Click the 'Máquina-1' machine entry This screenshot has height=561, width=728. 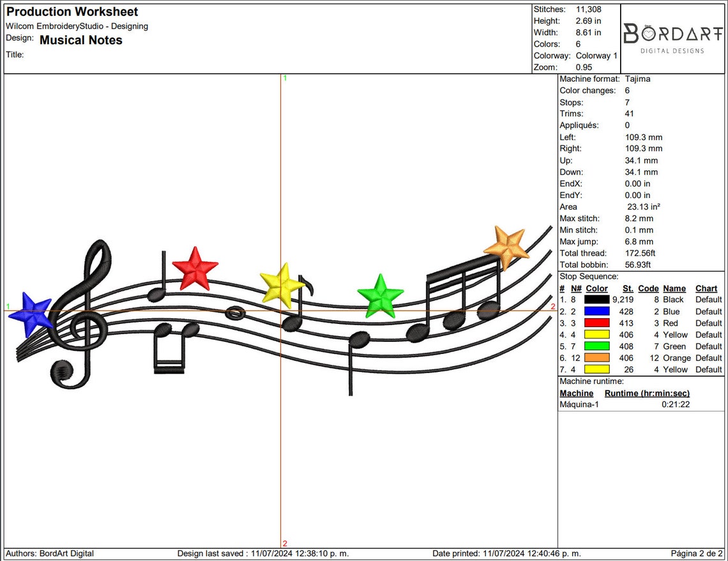click(579, 404)
